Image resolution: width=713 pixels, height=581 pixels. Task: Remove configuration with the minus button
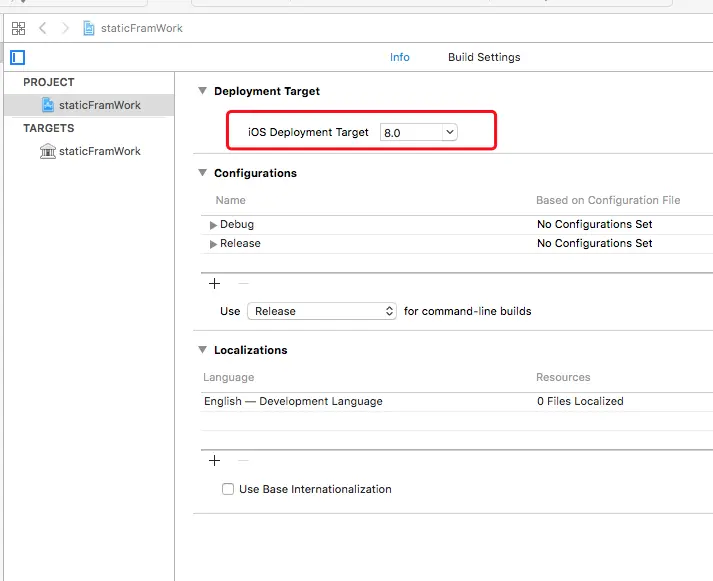[243, 284]
